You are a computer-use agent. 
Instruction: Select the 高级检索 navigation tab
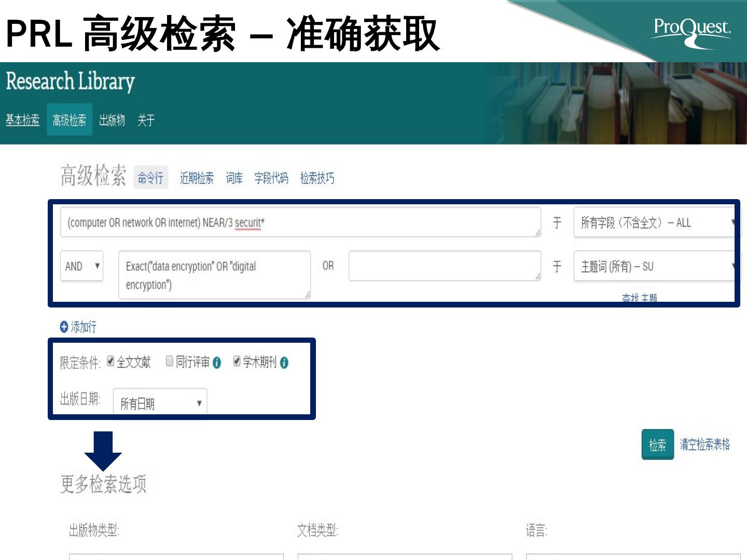pos(70,120)
